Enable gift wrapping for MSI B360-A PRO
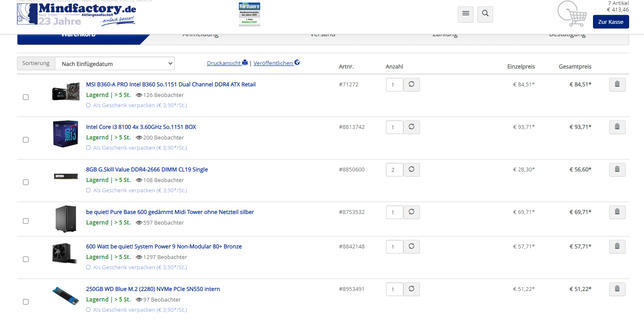The image size is (644, 319). [x=88, y=105]
